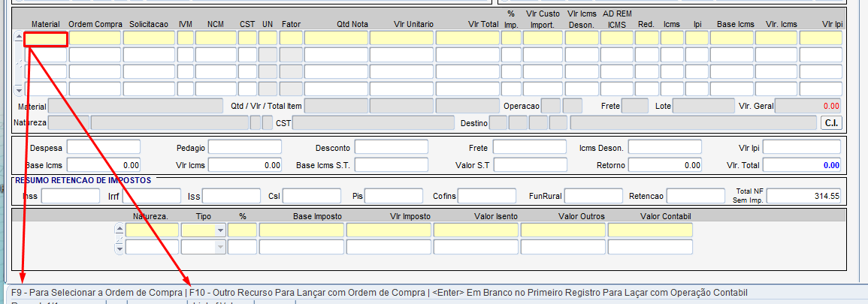
Task: Select the Frete field in the totals section
Action: coord(529,147)
